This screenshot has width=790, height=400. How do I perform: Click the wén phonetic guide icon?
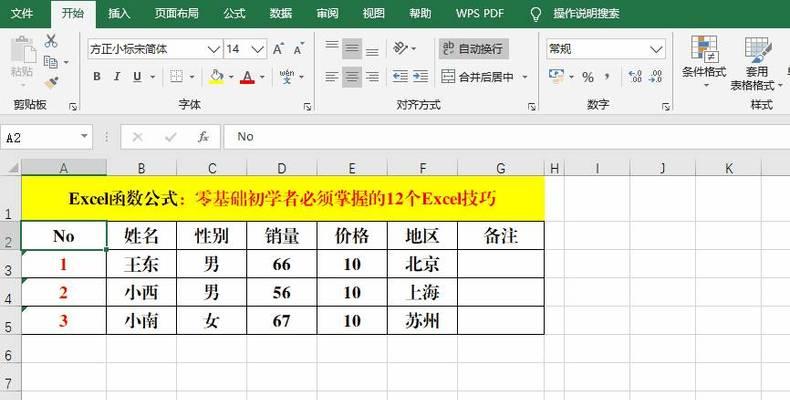pyautogui.click(x=287, y=77)
